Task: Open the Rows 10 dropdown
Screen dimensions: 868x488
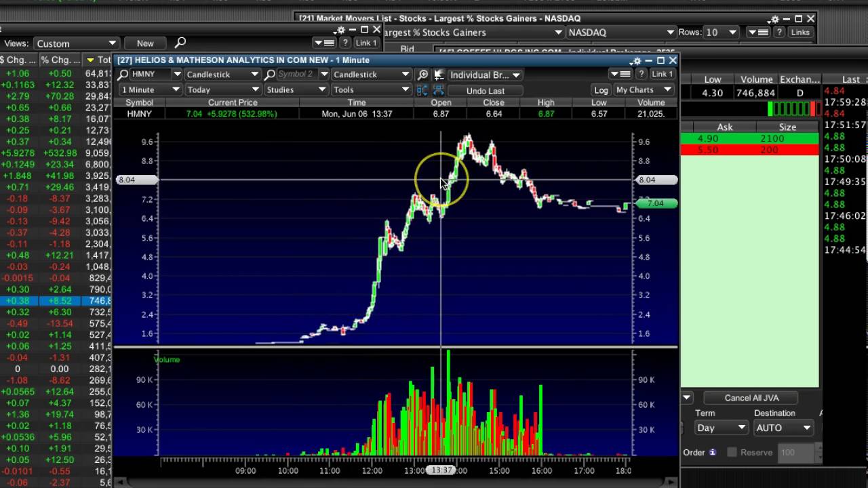Action: pos(721,33)
